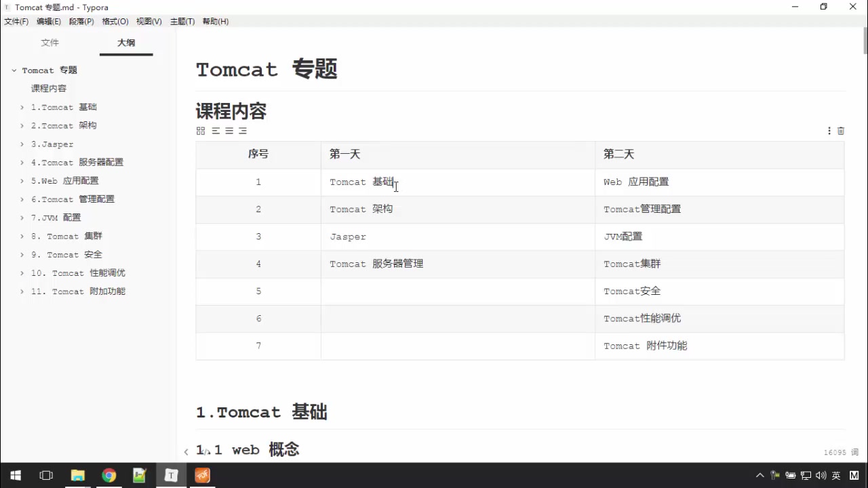Switch input language 英 indicator
868x488 pixels.
[x=836, y=476]
